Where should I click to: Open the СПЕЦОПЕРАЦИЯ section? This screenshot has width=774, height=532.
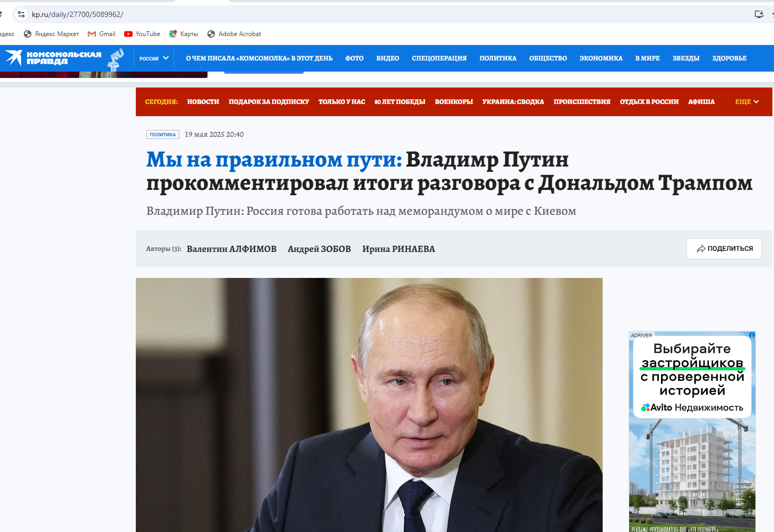439,58
